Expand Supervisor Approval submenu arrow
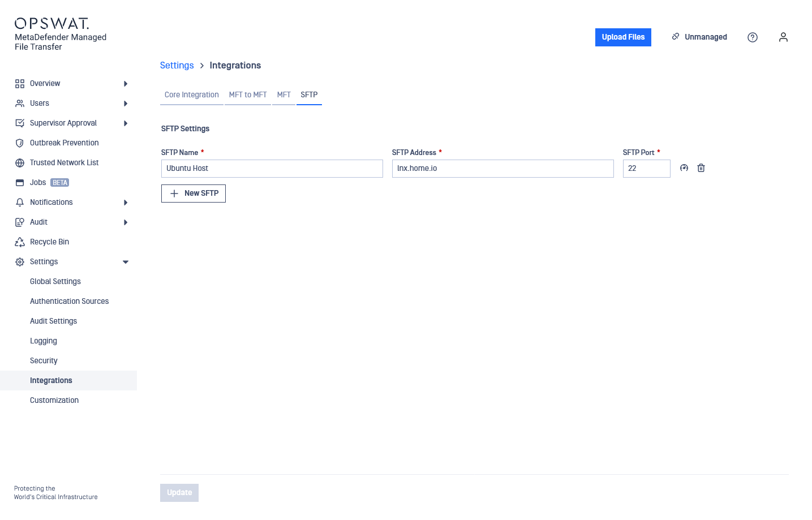Image resolution: width=812 pixels, height=520 pixels. [126, 123]
